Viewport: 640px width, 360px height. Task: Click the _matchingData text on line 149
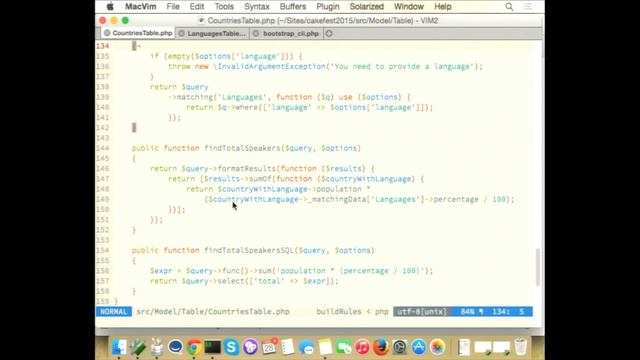337,199
